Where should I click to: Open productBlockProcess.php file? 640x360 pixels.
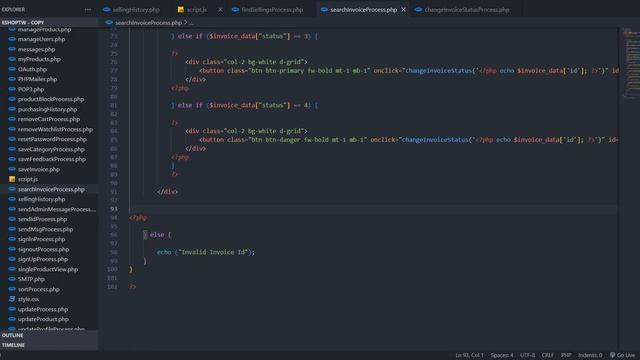[x=51, y=99]
